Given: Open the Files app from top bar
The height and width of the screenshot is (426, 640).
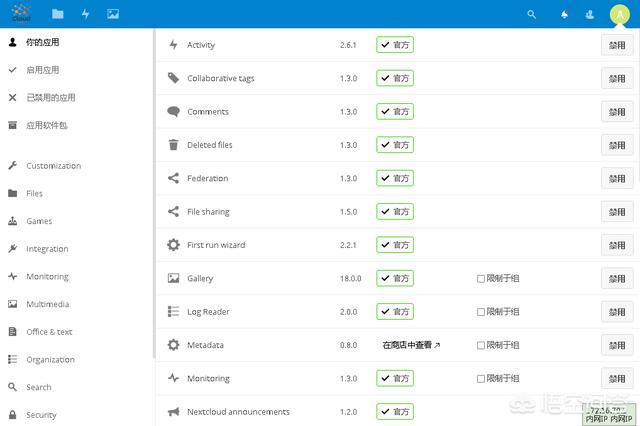Looking at the screenshot, I should (58, 14).
